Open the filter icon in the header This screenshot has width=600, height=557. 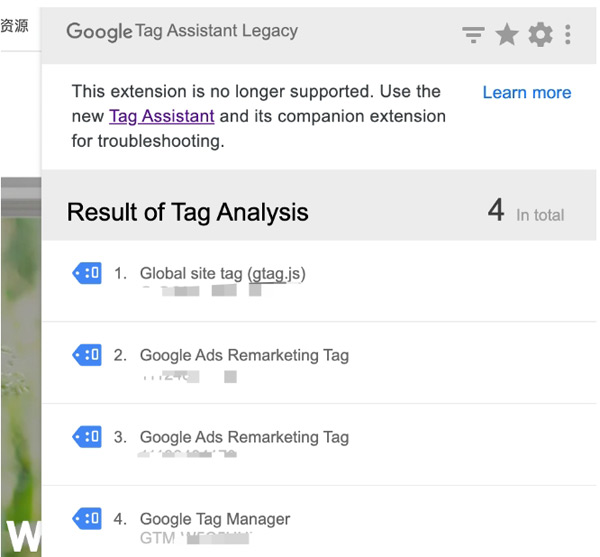click(473, 36)
